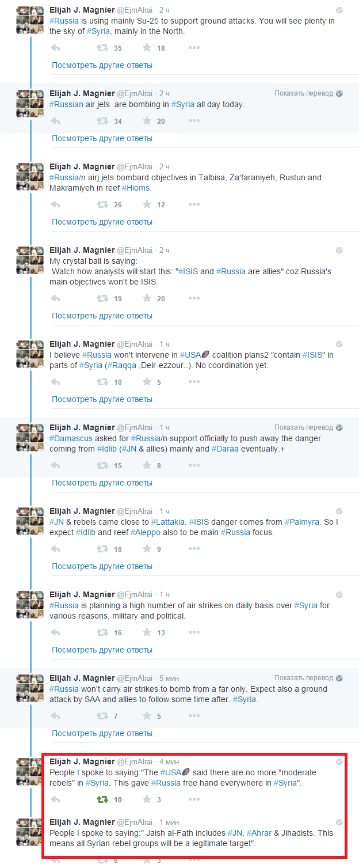
Task: Open more options on the crystal ball tweet
Action: (194, 298)
